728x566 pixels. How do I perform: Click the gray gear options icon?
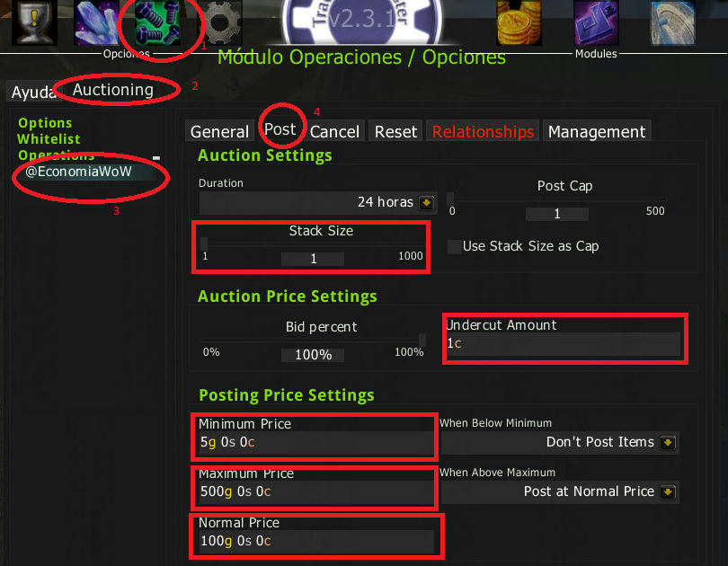click(x=219, y=22)
